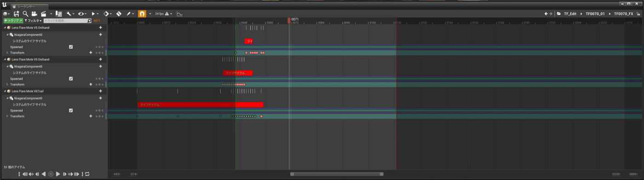The image size is (644, 180).
Task: Click the track search input field
Action: pos(68,21)
